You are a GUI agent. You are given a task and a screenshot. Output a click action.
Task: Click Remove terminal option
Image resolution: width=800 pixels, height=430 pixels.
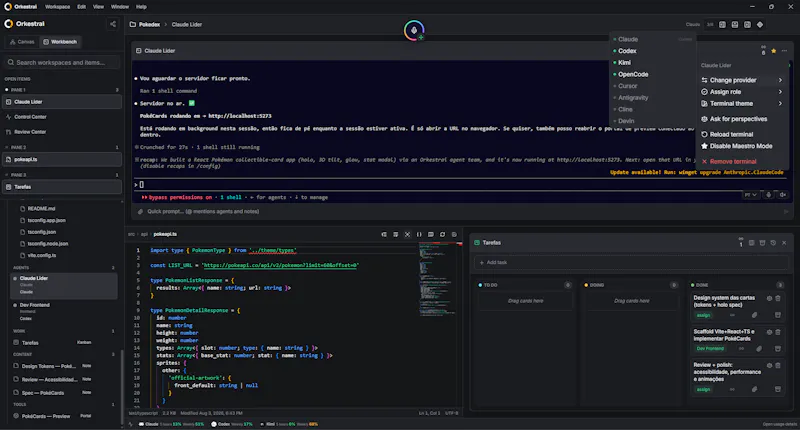pyautogui.click(x=742, y=161)
